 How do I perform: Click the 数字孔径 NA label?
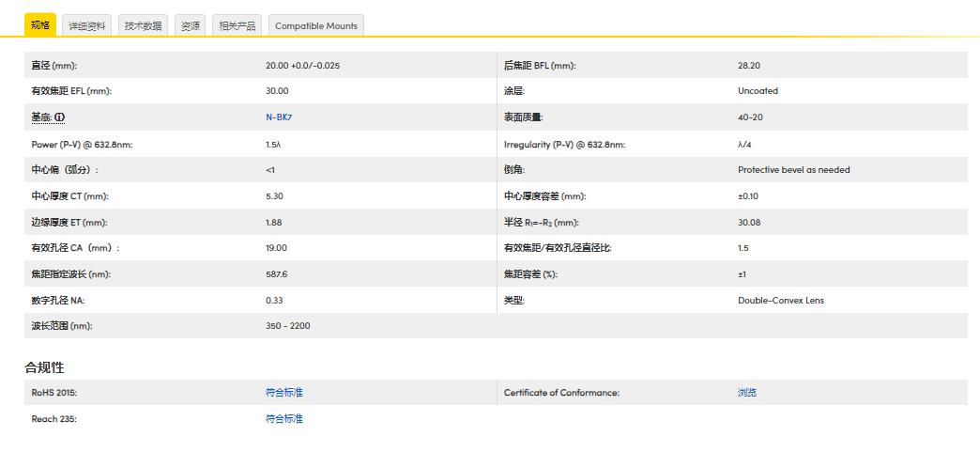(x=58, y=301)
